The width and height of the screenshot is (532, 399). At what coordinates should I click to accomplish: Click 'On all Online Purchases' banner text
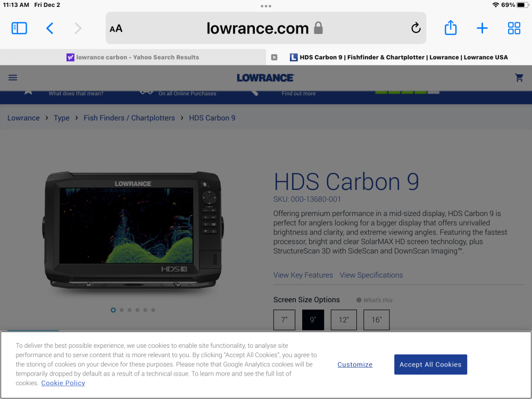pos(187,94)
